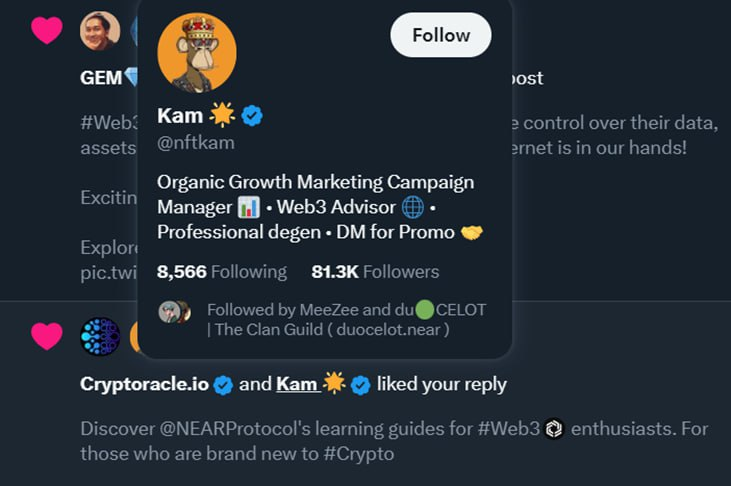Click the Kam display name in hover card

(x=180, y=116)
